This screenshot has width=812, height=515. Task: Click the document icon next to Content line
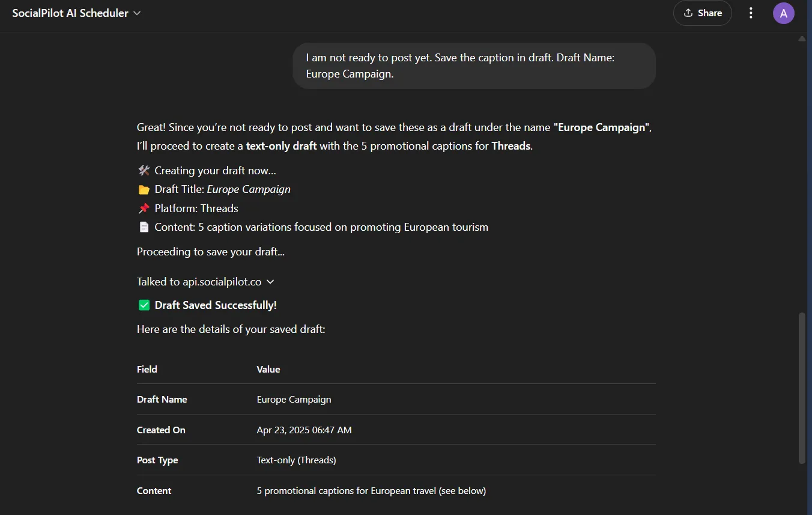[x=143, y=227]
